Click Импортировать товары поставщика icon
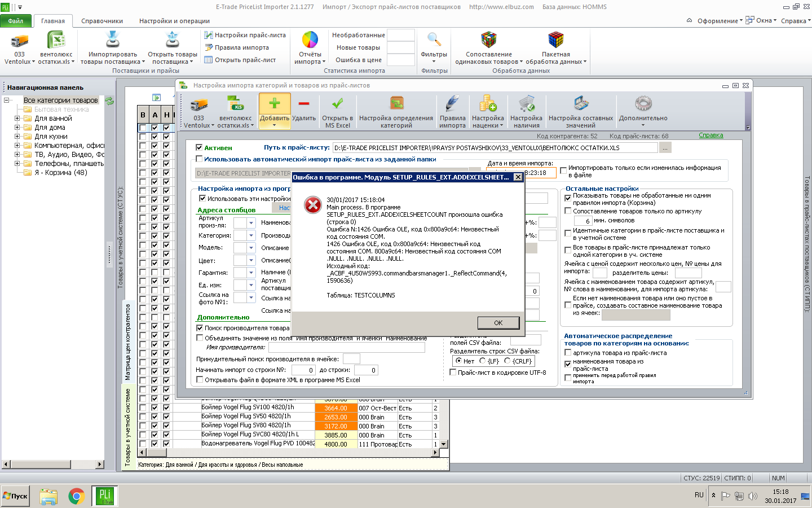 [113, 40]
